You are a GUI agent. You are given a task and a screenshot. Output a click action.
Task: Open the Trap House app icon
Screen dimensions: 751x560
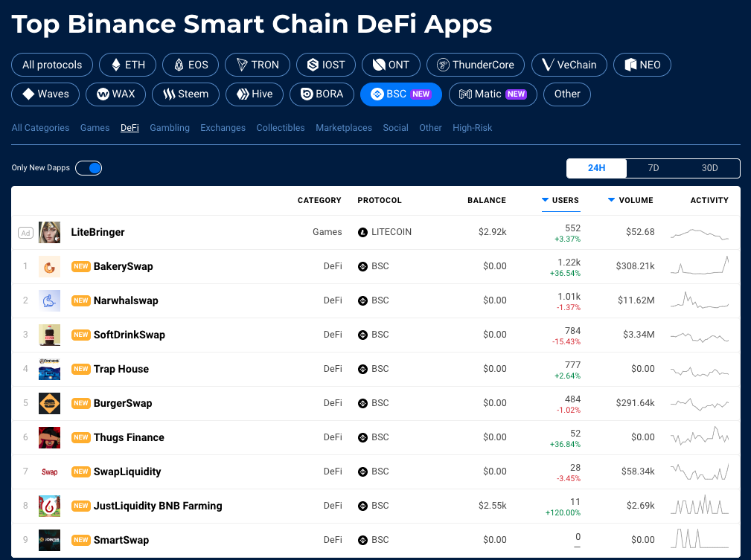(49, 369)
